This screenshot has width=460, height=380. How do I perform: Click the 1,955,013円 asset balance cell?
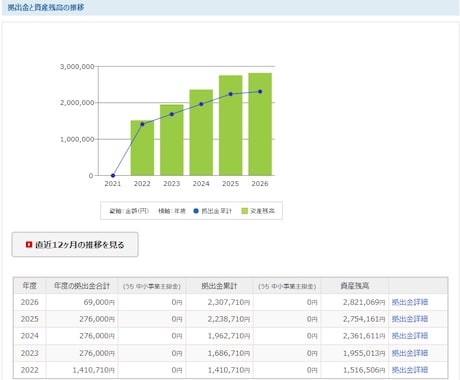coord(355,353)
